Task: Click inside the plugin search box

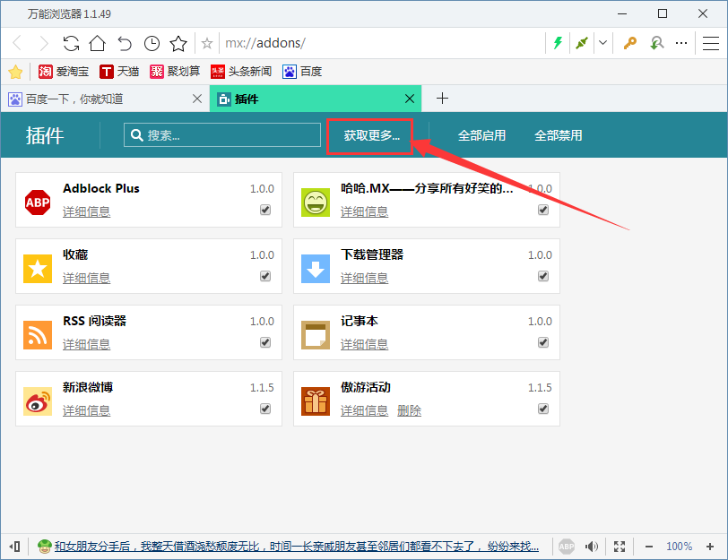Action: (224, 134)
